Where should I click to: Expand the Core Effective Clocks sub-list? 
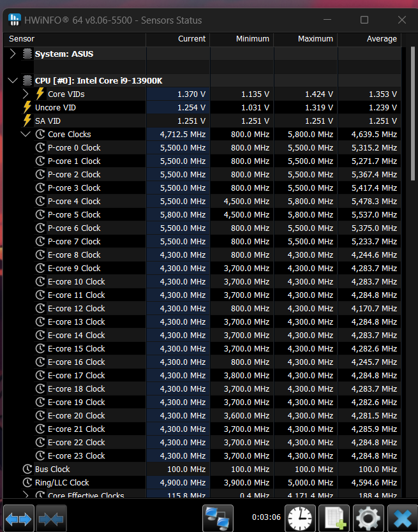(26, 494)
